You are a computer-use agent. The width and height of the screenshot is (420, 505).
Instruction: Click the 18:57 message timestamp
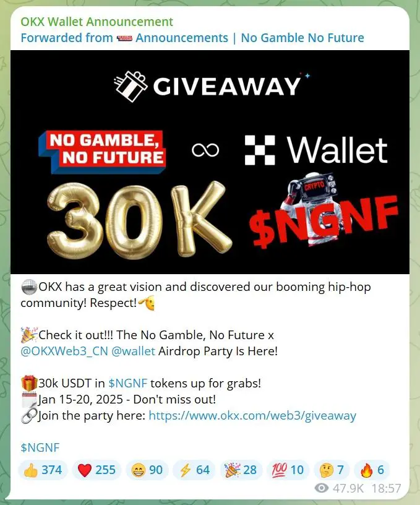[387, 488]
